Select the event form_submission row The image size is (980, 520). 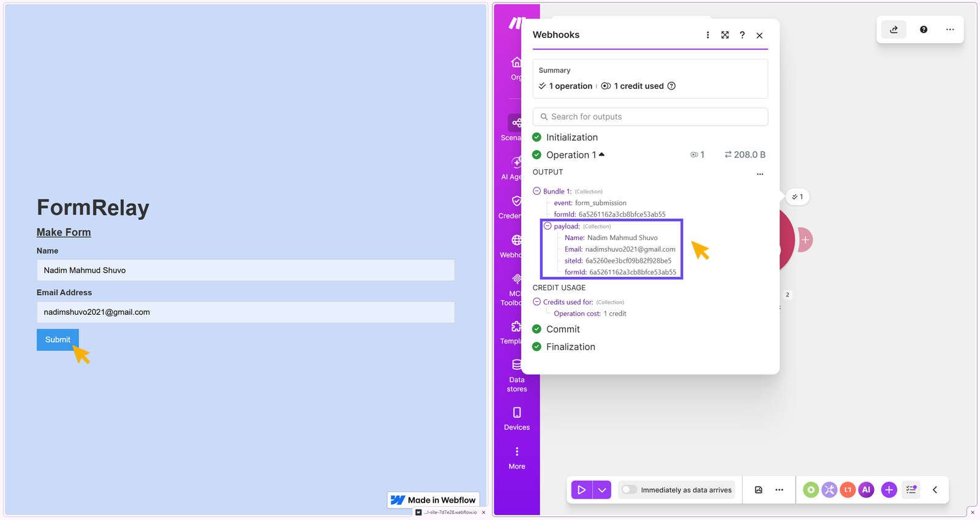(x=590, y=203)
